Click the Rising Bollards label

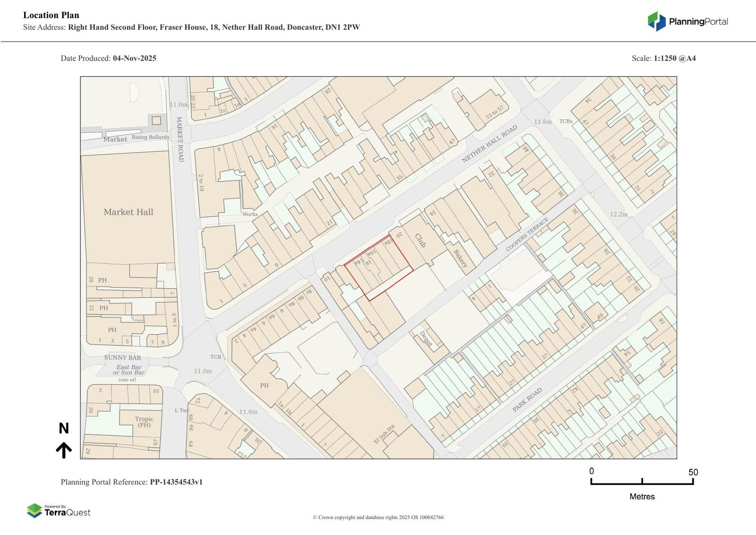pos(150,137)
